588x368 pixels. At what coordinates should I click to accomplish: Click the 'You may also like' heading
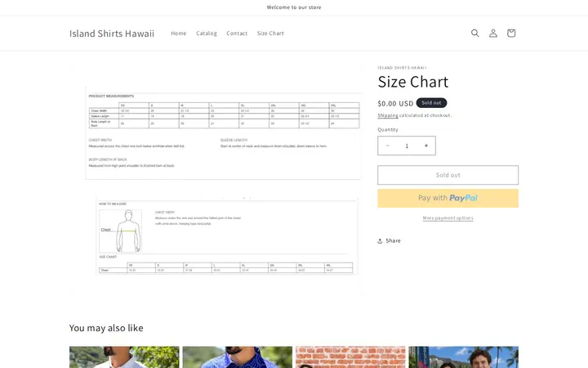(x=106, y=328)
